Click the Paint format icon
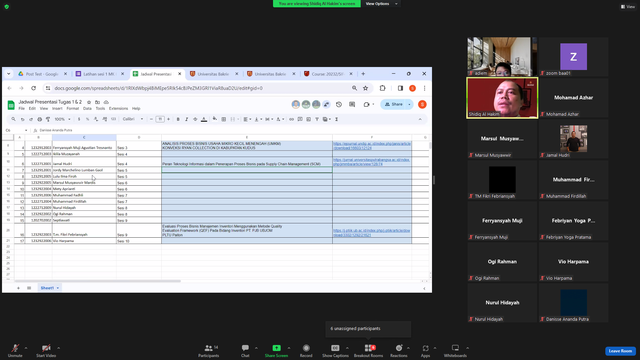This screenshot has height=360, width=640. 48,119
